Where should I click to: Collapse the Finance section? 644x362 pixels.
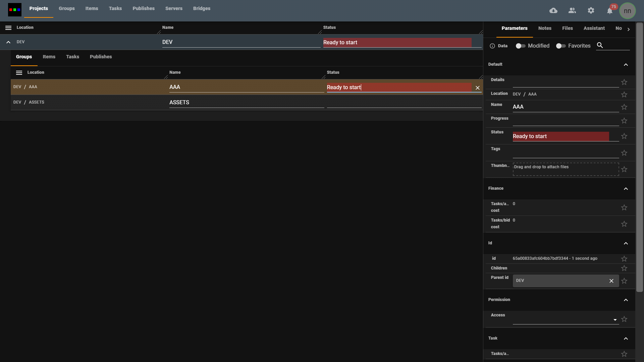click(x=626, y=189)
